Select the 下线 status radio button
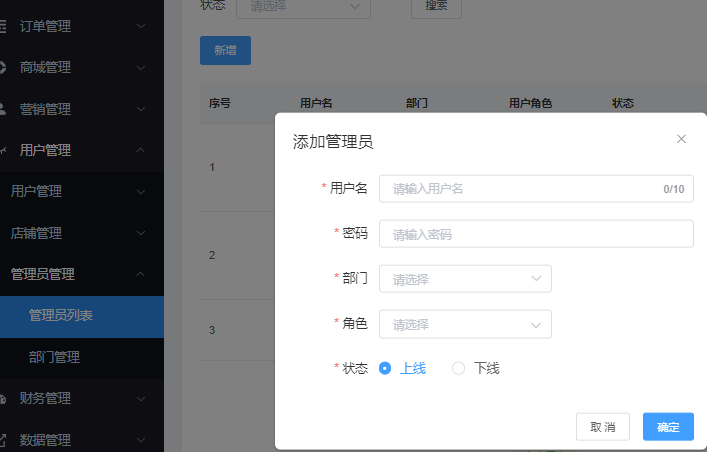Screen dimensions: 707x452 point(459,368)
